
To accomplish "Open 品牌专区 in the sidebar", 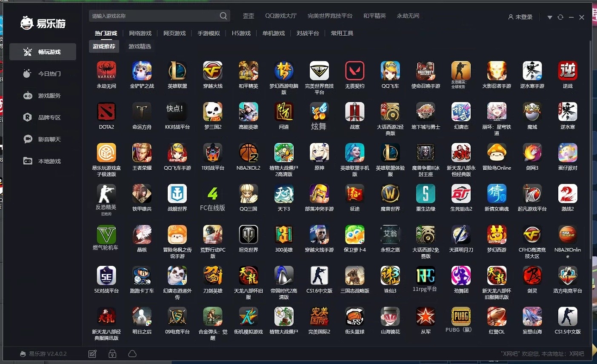I will click(x=43, y=117).
